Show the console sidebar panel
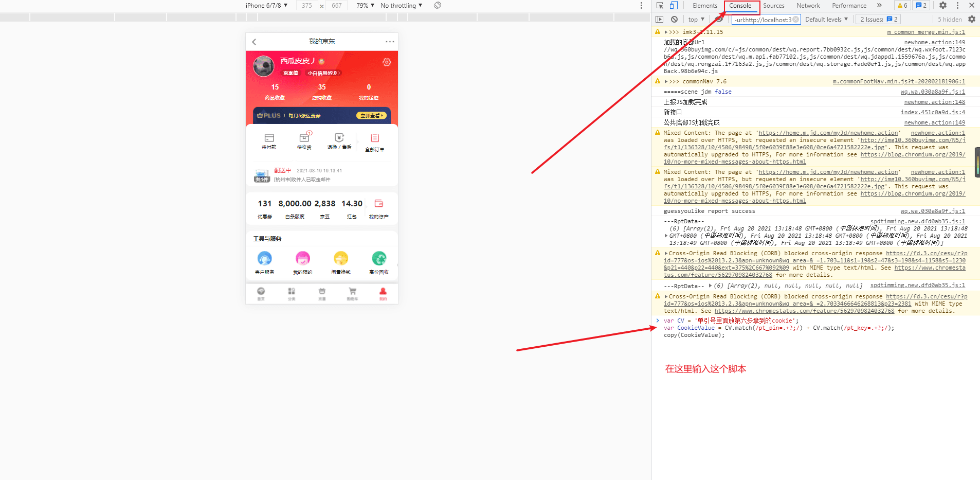This screenshot has height=480, width=980. pyautogui.click(x=660, y=20)
